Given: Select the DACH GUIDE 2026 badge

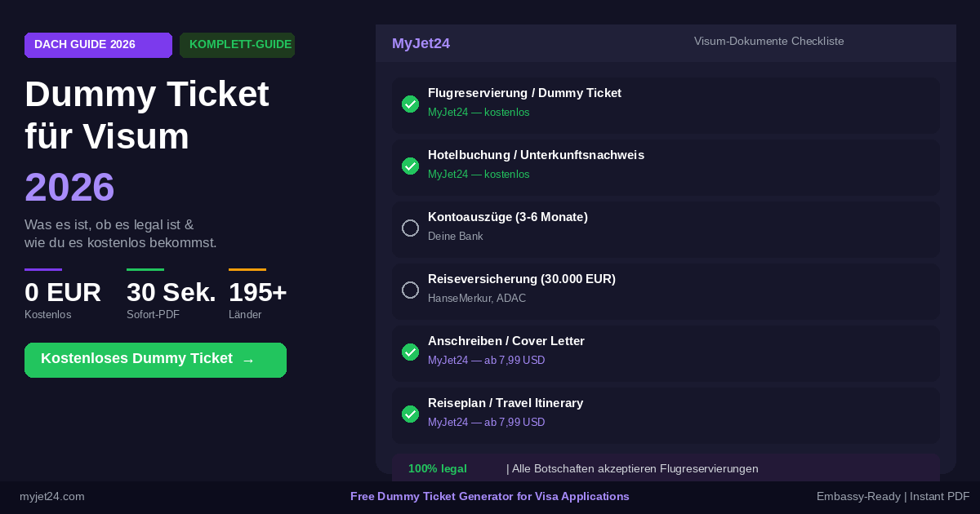Looking at the screenshot, I should point(98,45).
